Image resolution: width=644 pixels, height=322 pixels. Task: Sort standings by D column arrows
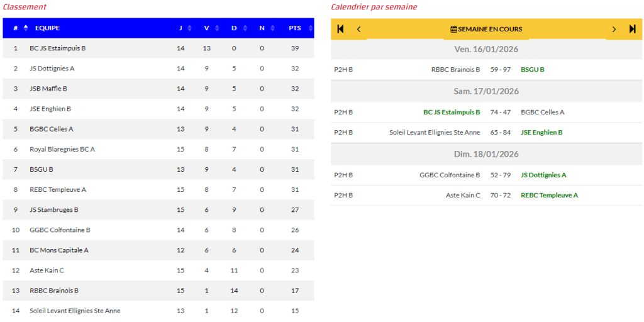coord(244,28)
